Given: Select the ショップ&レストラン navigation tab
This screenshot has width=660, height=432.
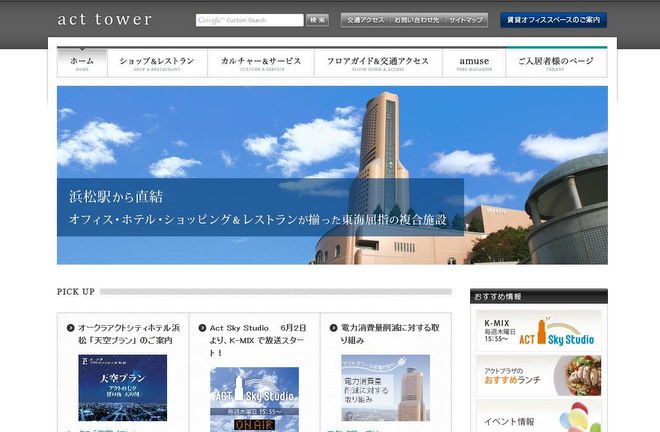Looking at the screenshot, I should coord(157,63).
